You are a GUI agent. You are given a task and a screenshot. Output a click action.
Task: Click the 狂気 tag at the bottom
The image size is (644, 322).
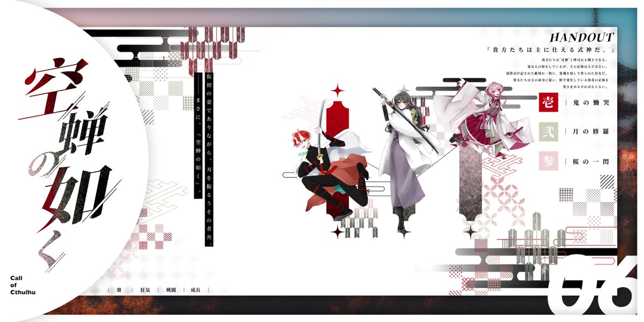point(145,290)
